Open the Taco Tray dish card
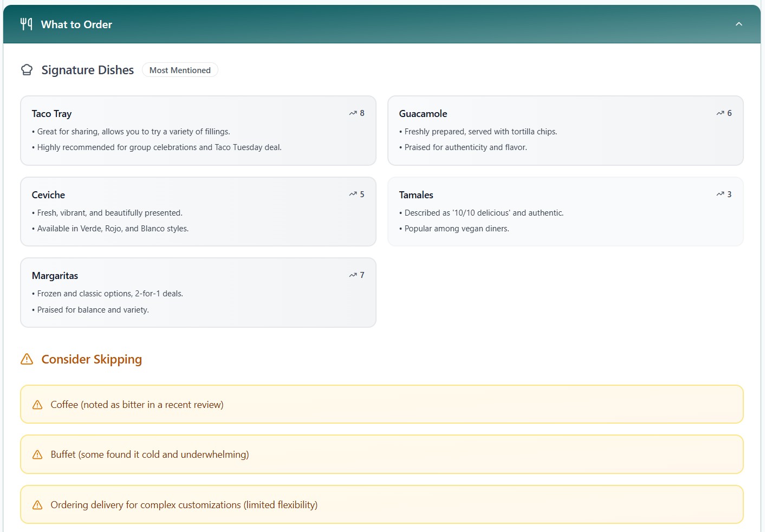765x532 pixels. (x=198, y=131)
